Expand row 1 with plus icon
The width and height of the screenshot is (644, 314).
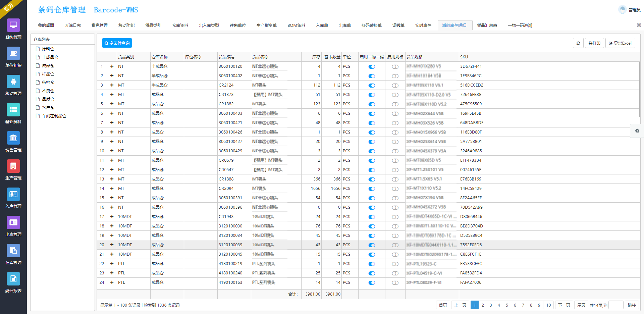112,66
